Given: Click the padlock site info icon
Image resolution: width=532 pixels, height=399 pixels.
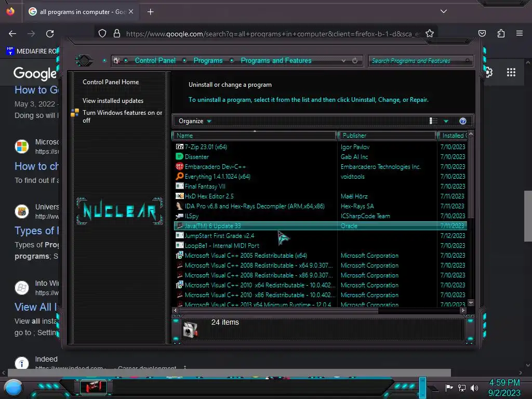Looking at the screenshot, I should [x=117, y=33].
